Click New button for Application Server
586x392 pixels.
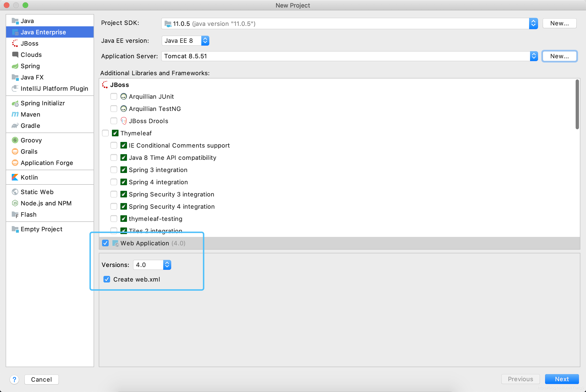559,56
